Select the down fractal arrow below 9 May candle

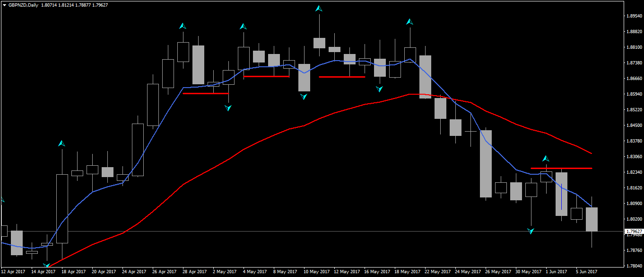pyautogui.click(x=304, y=96)
